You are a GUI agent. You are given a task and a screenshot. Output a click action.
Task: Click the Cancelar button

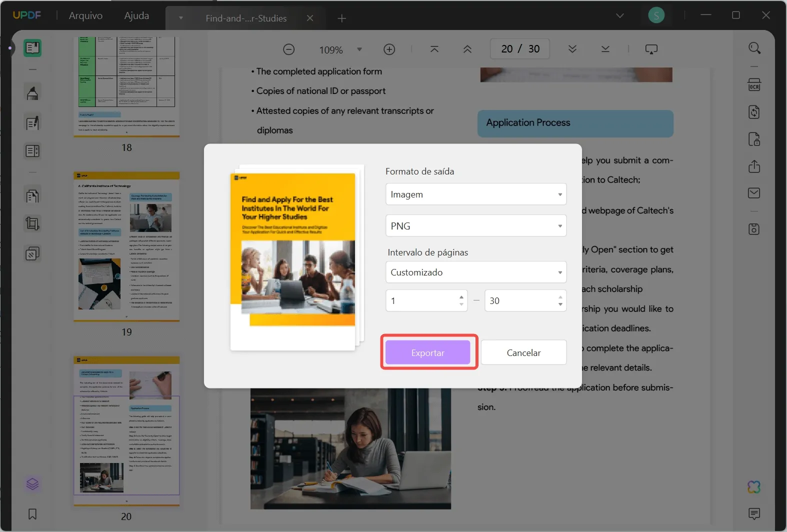(x=523, y=352)
